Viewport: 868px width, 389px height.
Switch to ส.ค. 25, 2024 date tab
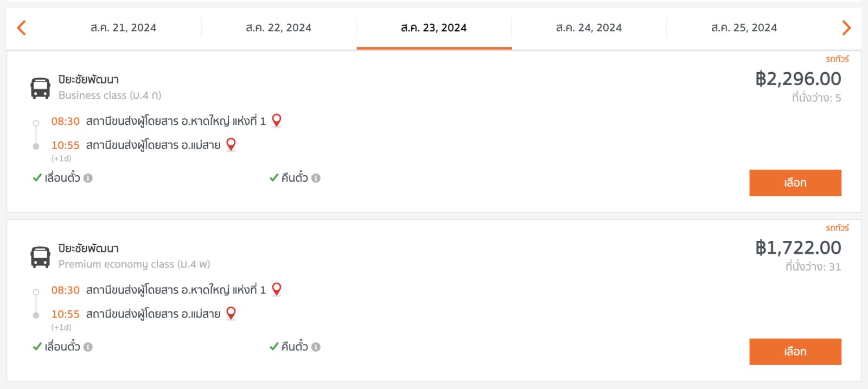(x=744, y=28)
